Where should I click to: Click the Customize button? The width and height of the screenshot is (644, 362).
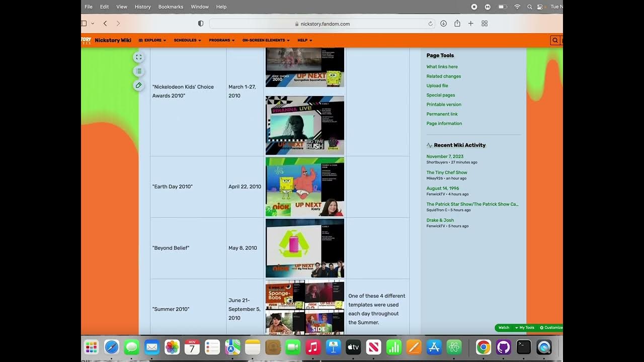(x=551, y=328)
